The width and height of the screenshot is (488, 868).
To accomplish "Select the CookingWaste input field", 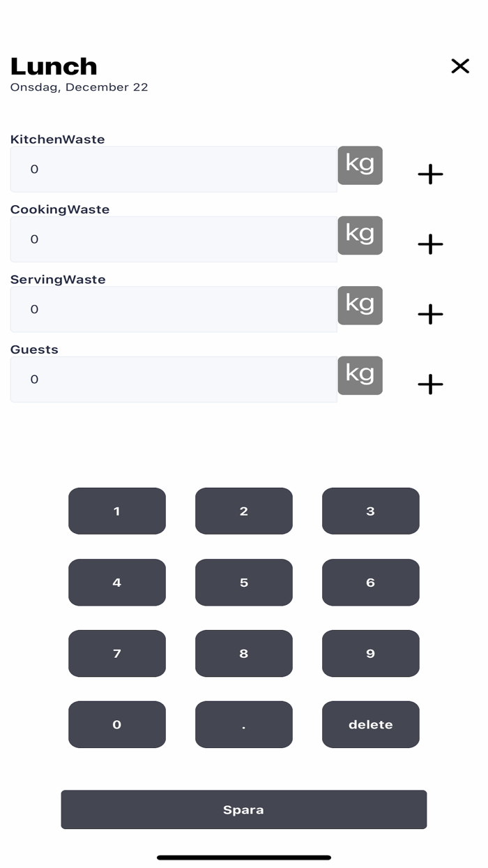I will (x=173, y=239).
